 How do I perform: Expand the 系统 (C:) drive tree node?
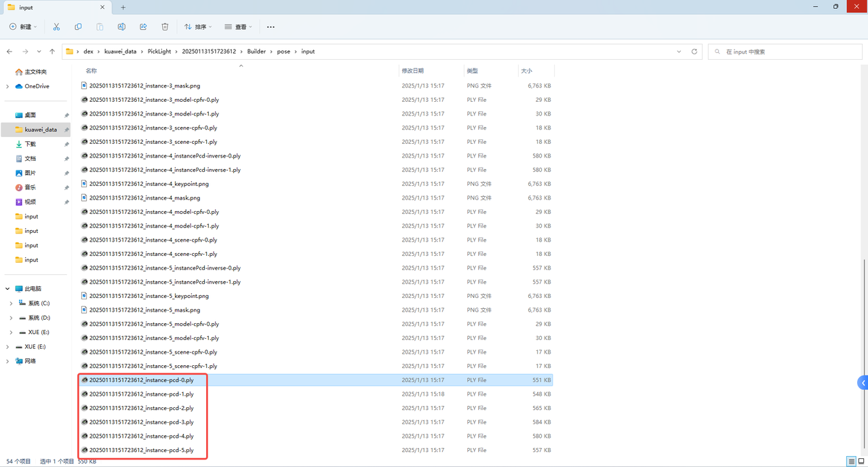pos(11,303)
